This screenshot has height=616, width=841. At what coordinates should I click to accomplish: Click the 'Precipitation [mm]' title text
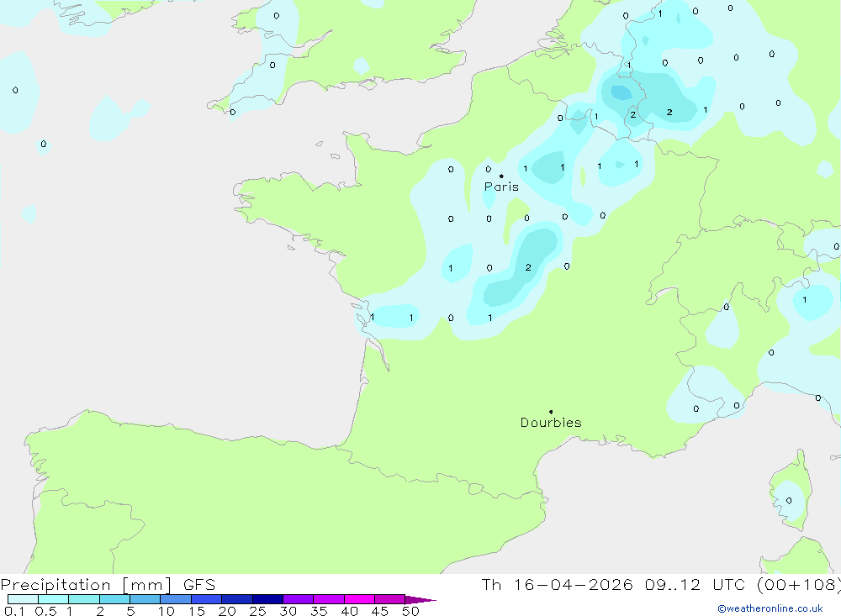[x=86, y=585]
